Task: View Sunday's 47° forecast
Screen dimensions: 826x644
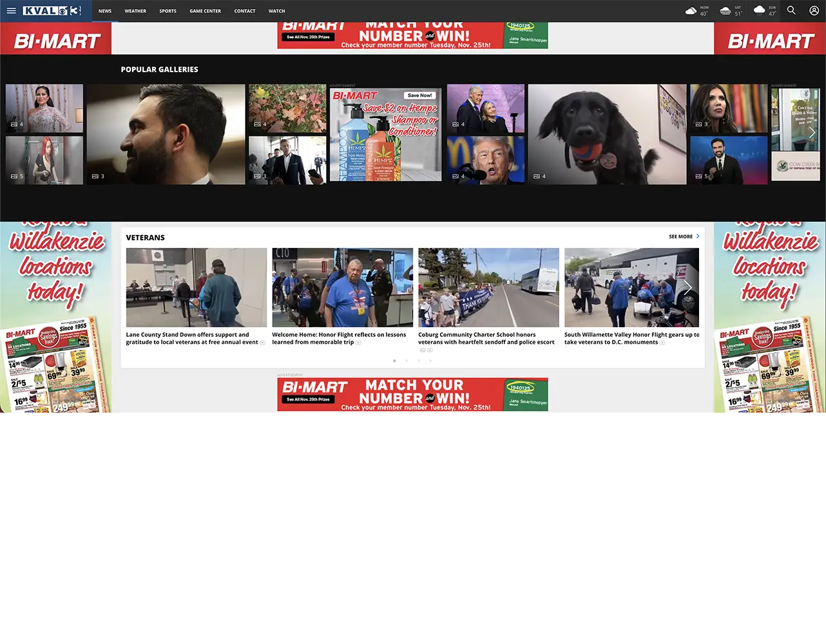Action: pyautogui.click(x=765, y=11)
